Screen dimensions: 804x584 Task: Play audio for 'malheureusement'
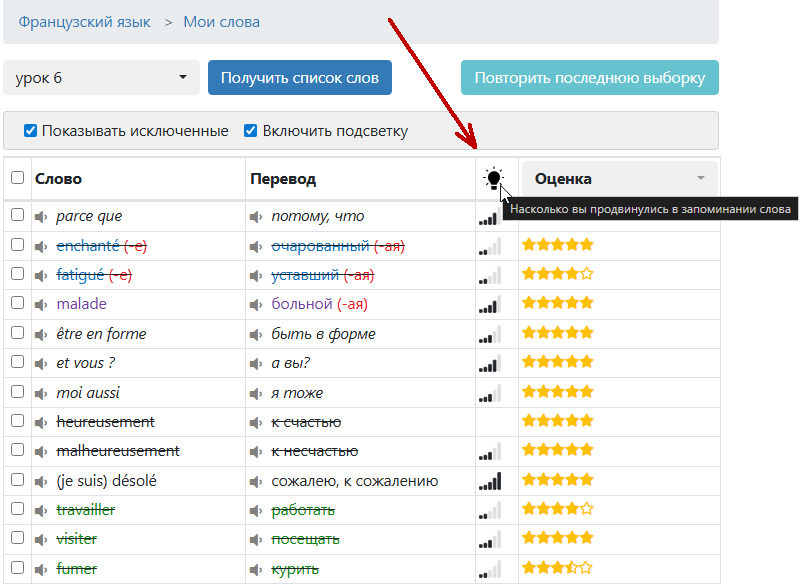point(41,452)
